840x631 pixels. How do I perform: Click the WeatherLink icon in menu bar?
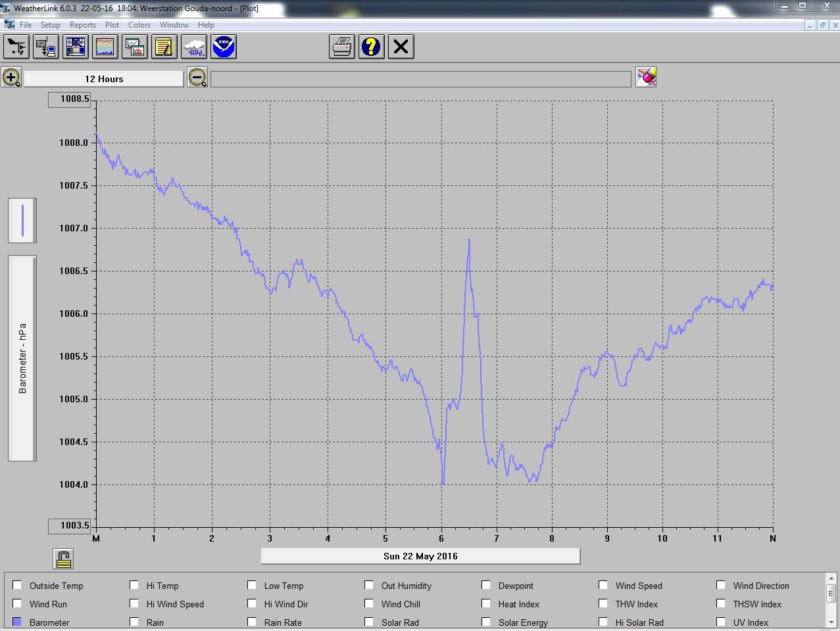tap(9, 25)
